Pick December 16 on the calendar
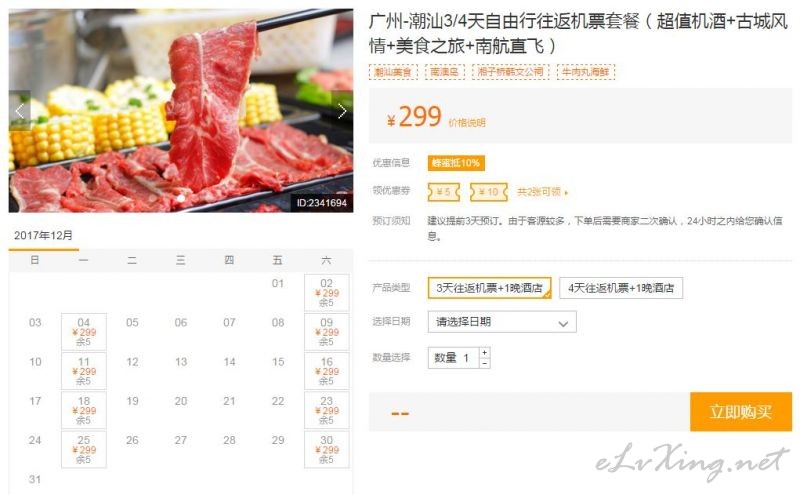800x495 pixels. click(327, 371)
